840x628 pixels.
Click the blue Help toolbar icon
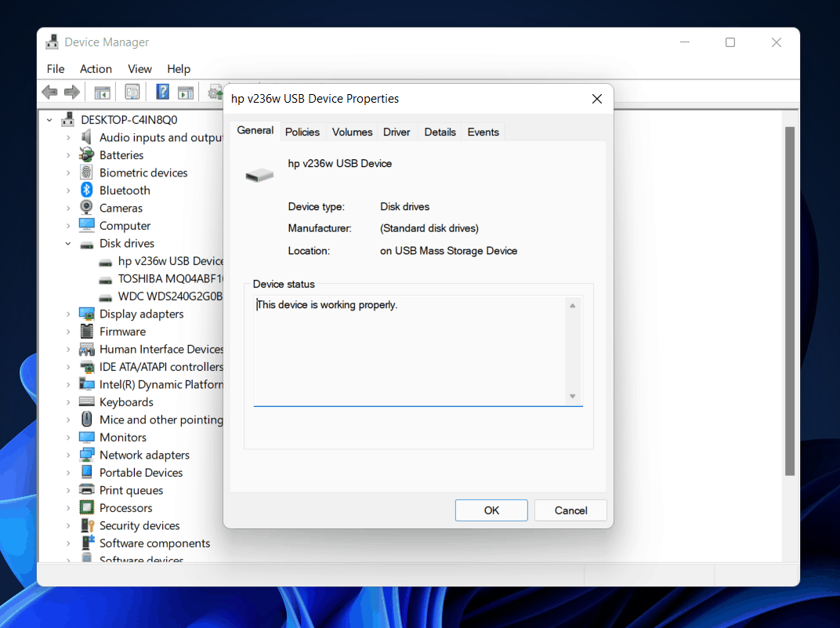coord(162,93)
